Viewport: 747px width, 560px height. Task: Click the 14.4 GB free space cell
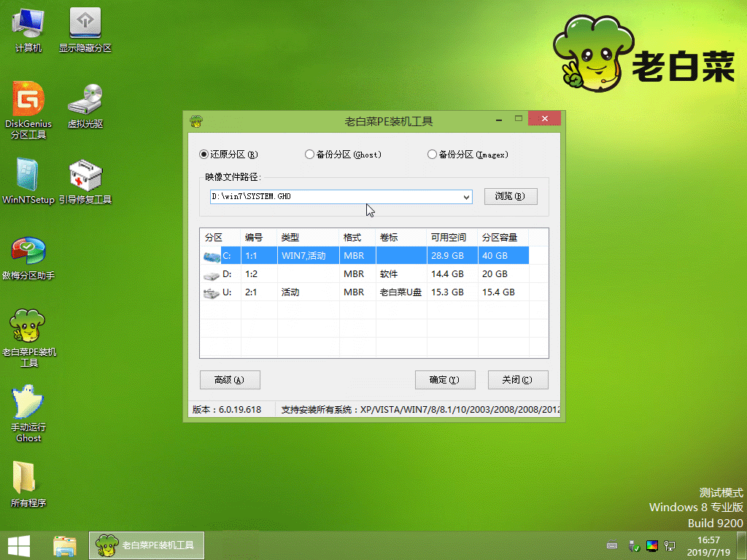452,274
